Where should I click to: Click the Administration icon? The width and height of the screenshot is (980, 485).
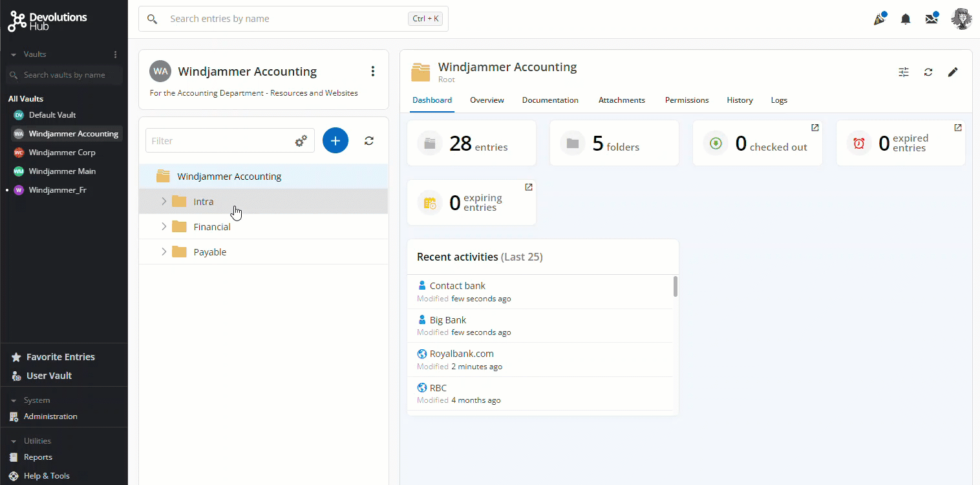coord(14,416)
